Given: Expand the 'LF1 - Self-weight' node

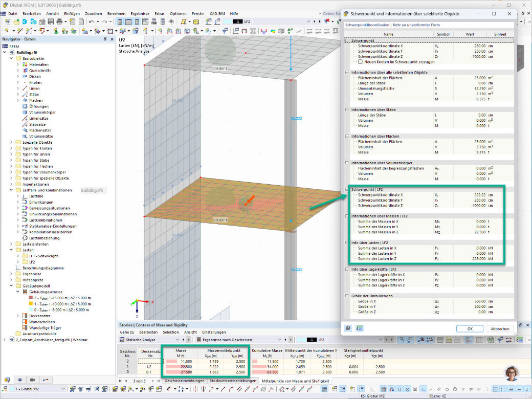Looking at the screenshot, I should pyautogui.click(x=18, y=256).
